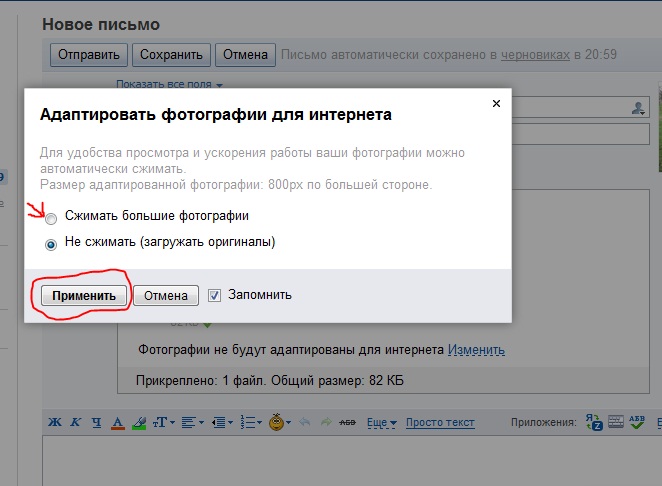Click 'Отмена' button in the dialog
This screenshot has width=662, height=486.
coord(165,295)
